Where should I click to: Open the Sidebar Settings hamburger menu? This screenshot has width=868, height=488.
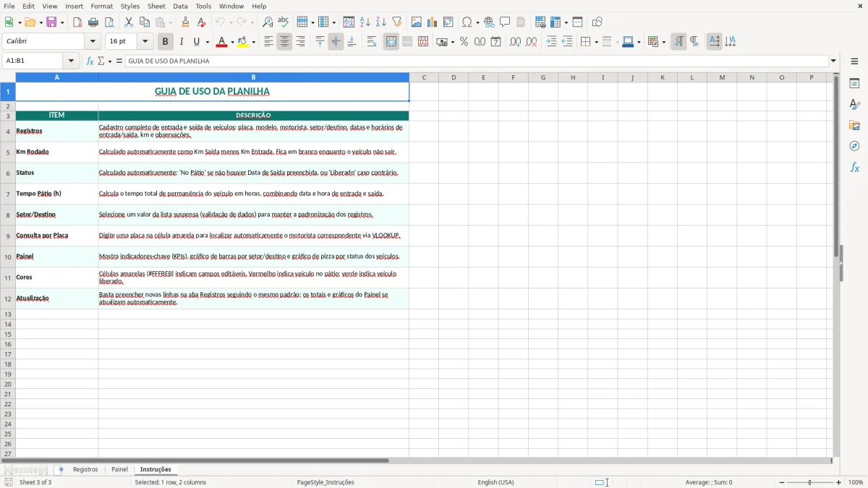click(854, 62)
